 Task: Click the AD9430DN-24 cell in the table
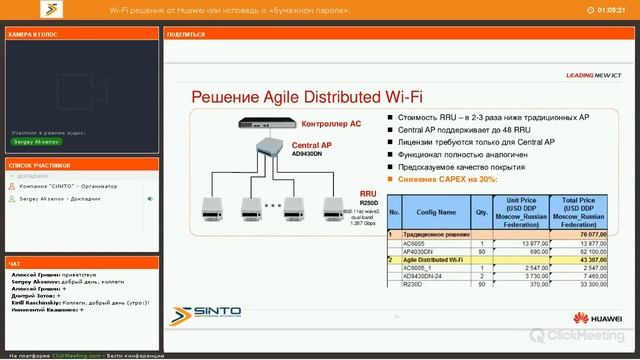pyautogui.click(x=436, y=276)
